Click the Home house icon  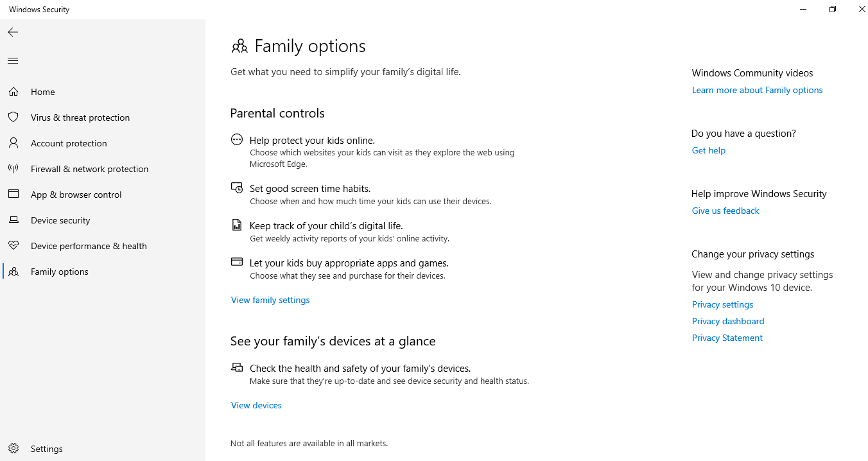point(13,92)
